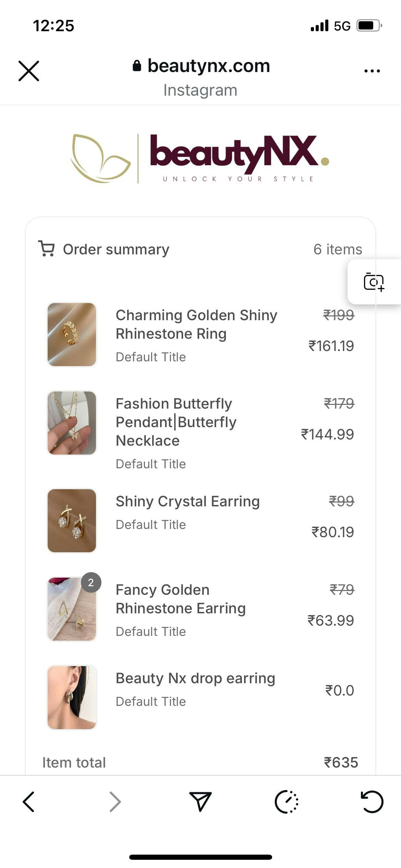Tap the beautynx.com address bar
Image resolution: width=401 pixels, height=868 pixels.
[x=201, y=66]
